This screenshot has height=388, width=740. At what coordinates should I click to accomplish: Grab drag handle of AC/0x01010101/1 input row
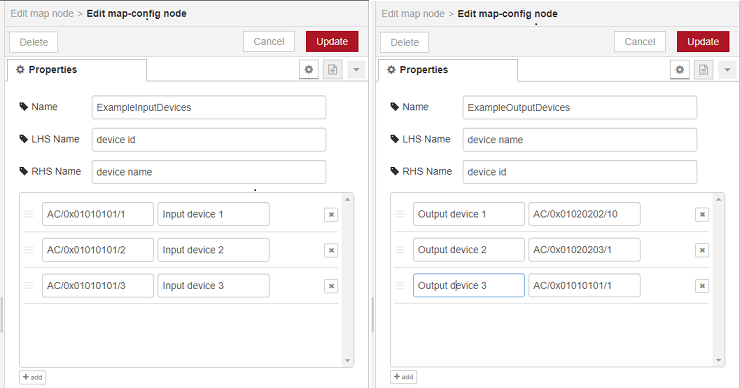point(29,214)
